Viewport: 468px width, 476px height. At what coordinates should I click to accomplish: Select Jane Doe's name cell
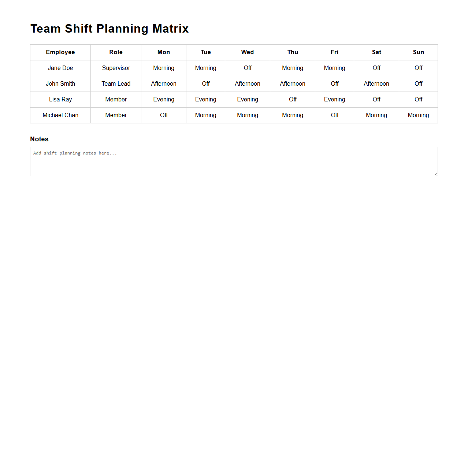pyautogui.click(x=60, y=68)
